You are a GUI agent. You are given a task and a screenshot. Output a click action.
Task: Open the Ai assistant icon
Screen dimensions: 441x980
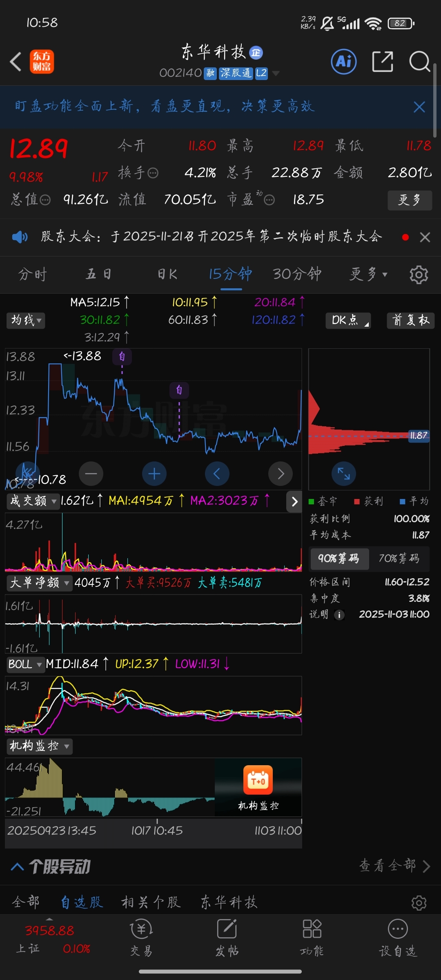(x=343, y=62)
